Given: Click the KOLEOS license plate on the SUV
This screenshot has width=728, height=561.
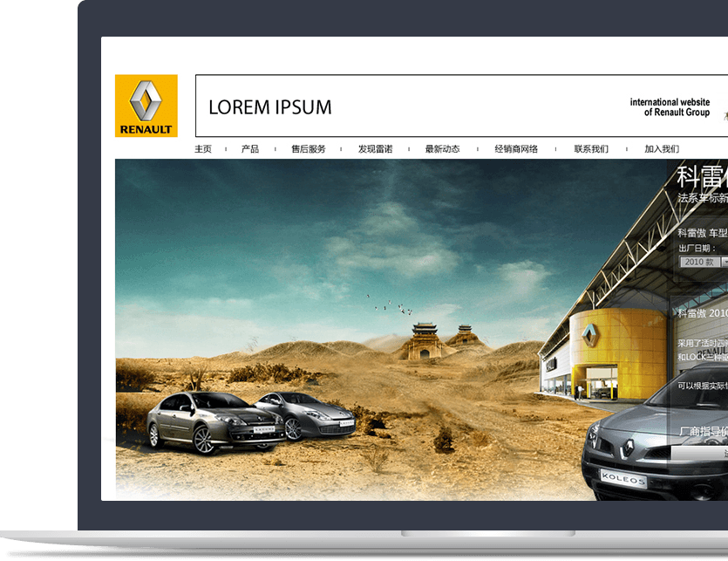Looking at the screenshot, I should click(x=623, y=478).
